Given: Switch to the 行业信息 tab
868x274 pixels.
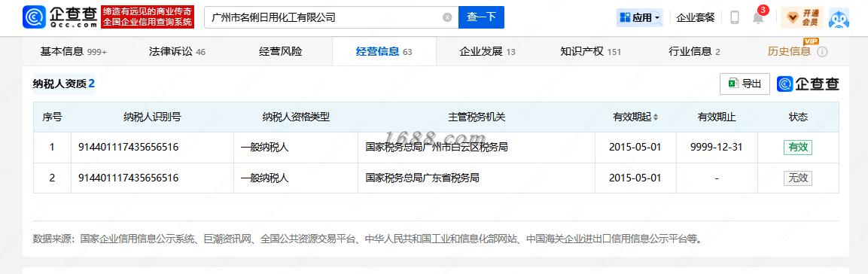Looking at the screenshot, I should [694, 51].
